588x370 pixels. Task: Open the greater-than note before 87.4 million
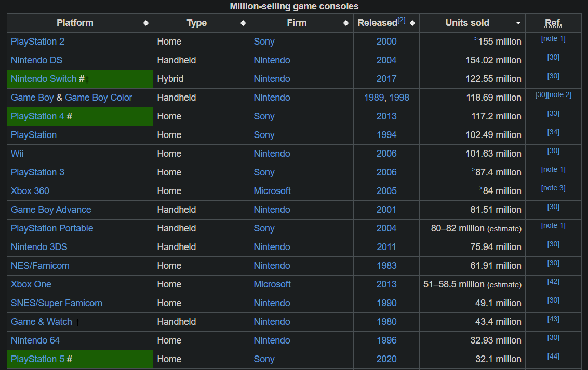tap(473, 170)
